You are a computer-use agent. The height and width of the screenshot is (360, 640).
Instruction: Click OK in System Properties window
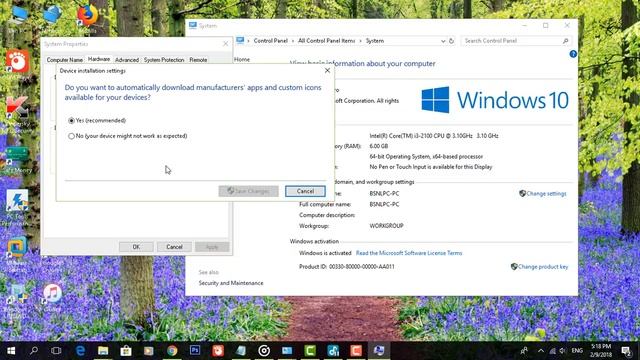[x=136, y=247]
